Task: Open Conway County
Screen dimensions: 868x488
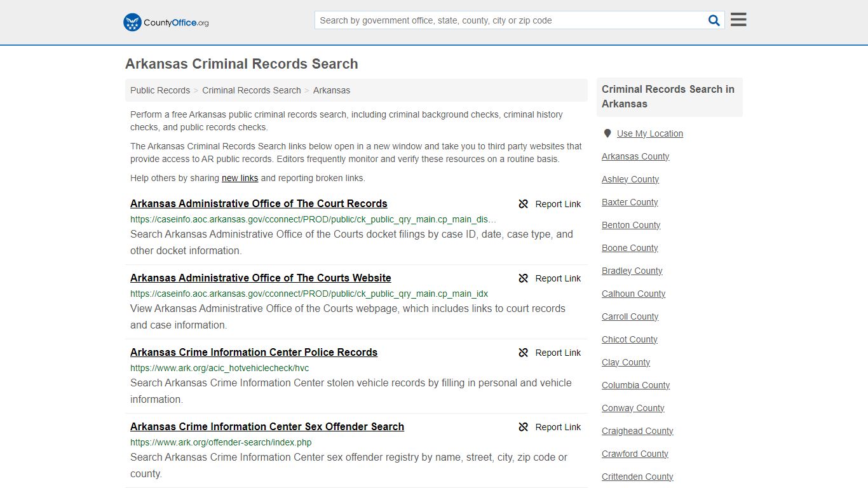Action: point(633,408)
